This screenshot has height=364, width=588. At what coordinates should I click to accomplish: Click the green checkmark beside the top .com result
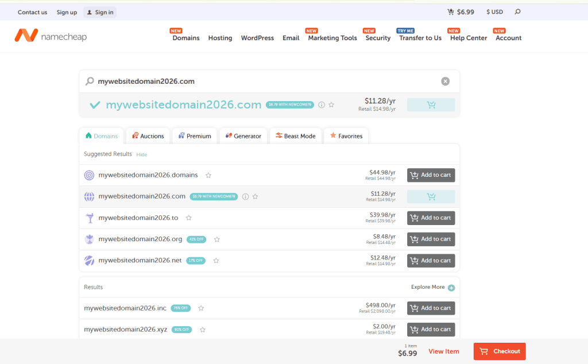click(x=95, y=105)
